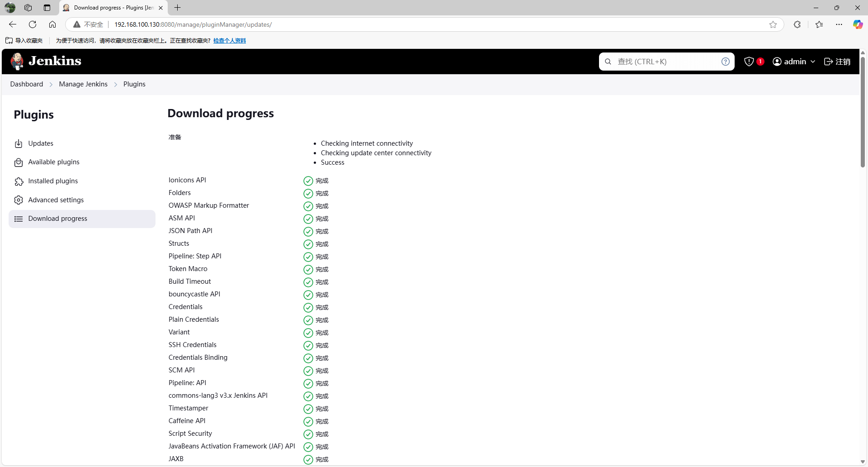Open Available plugins in sidebar

[x=53, y=162]
